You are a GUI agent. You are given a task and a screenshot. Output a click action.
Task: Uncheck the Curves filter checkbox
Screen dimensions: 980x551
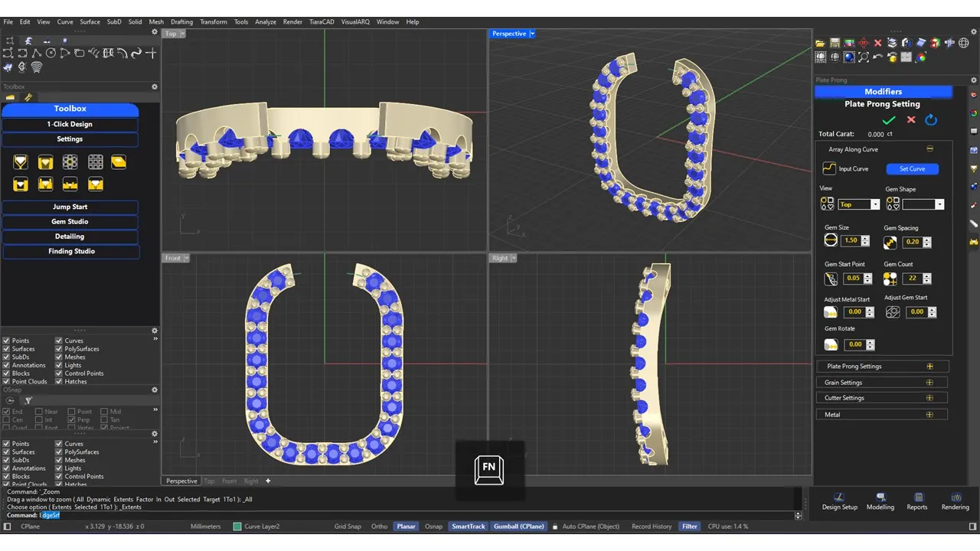click(x=59, y=341)
